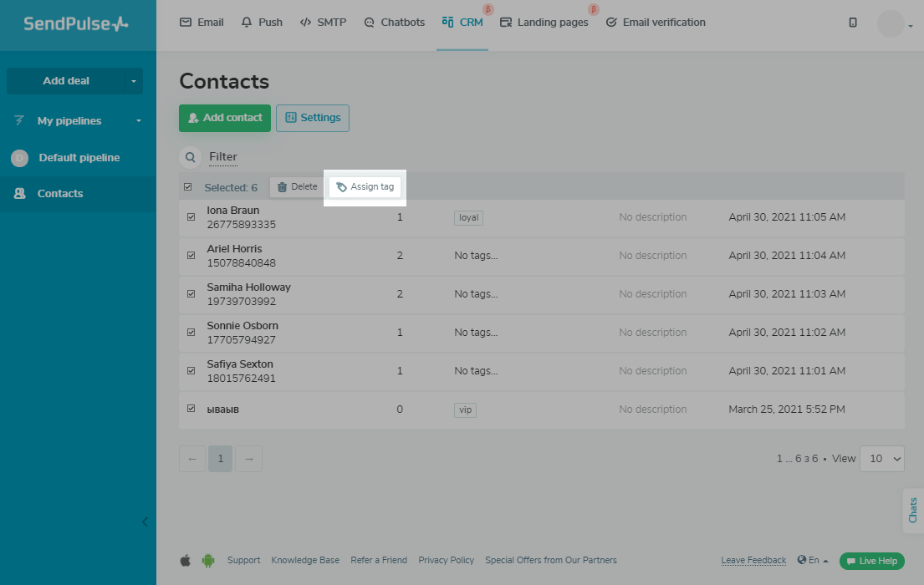Image resolution: width=924 pixels, height=585 pixels.
Task: Open the Chats side tab
Action: pyautogui.click(x=913, y=510)
